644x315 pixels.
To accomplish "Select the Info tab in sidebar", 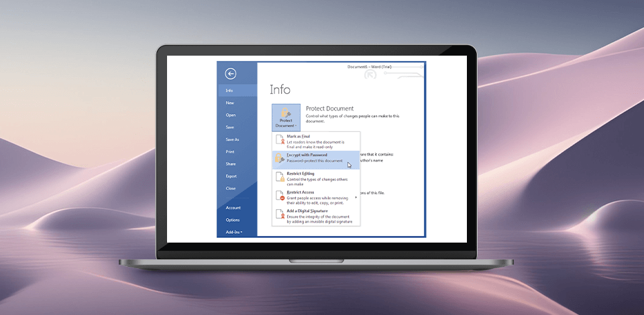I will [237, 90].
